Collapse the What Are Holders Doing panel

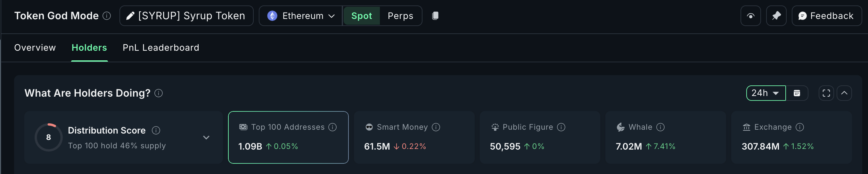844,93
